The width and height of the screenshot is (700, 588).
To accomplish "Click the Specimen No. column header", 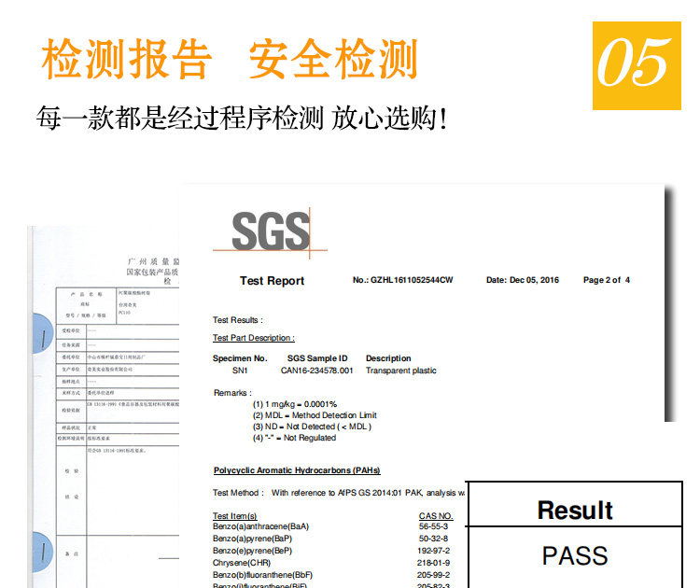I will 240,358.
